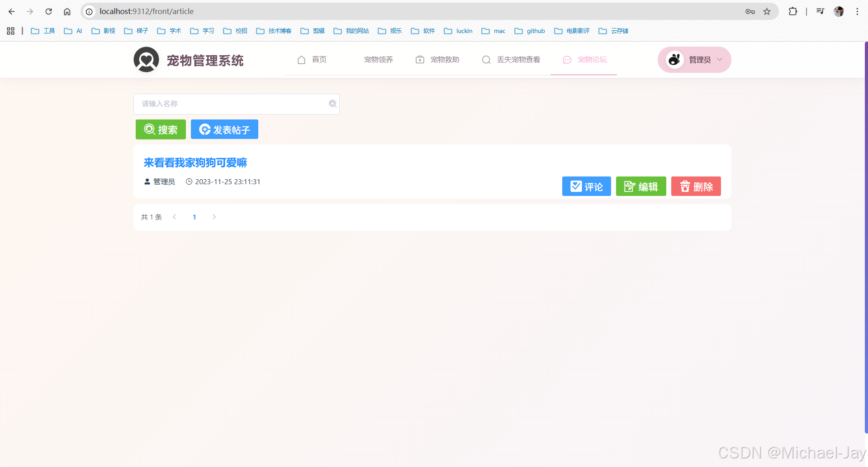Image resolution: width=868 pixels, height=467 pixels.
Task: Click the 发表帖子 button
Action: pyautogui.click(x=224, y=129)
